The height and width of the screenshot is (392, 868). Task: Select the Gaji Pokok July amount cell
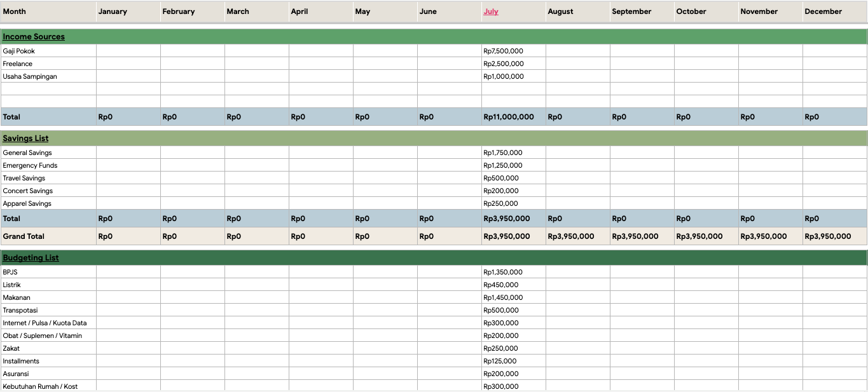[513, 51]
